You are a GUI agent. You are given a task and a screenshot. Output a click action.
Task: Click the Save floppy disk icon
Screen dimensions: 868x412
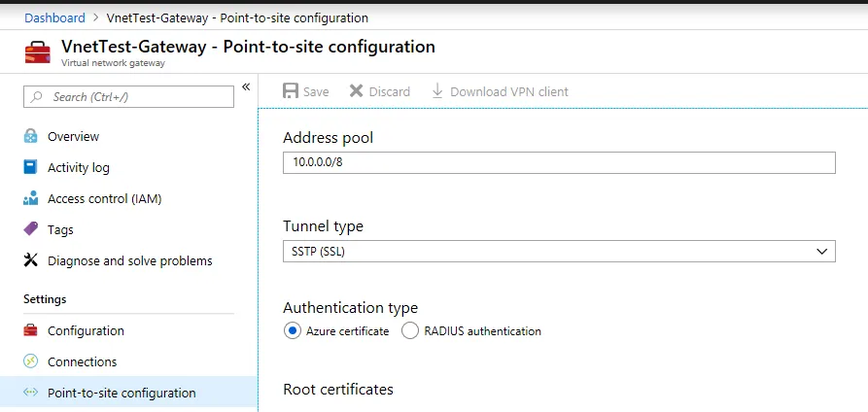290,91
